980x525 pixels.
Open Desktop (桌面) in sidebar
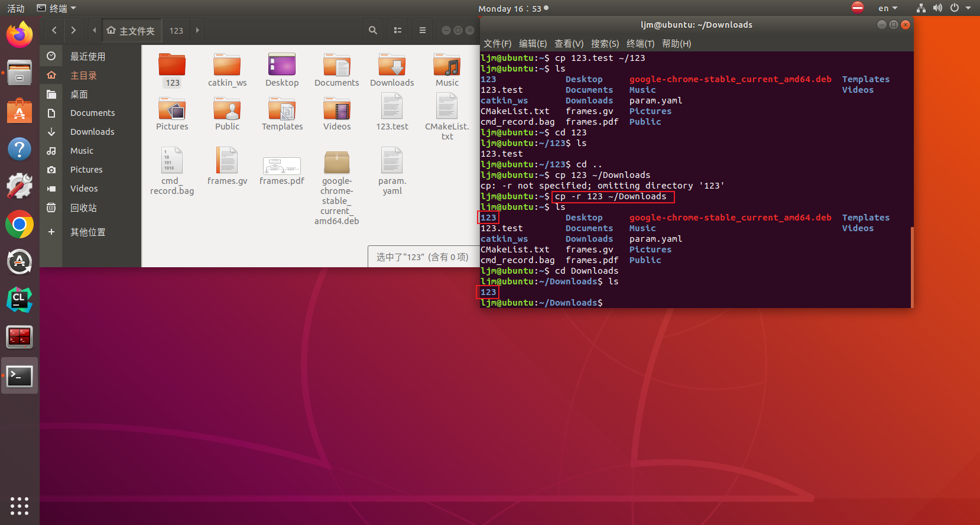pyautogui.click(x=90, y=94)
